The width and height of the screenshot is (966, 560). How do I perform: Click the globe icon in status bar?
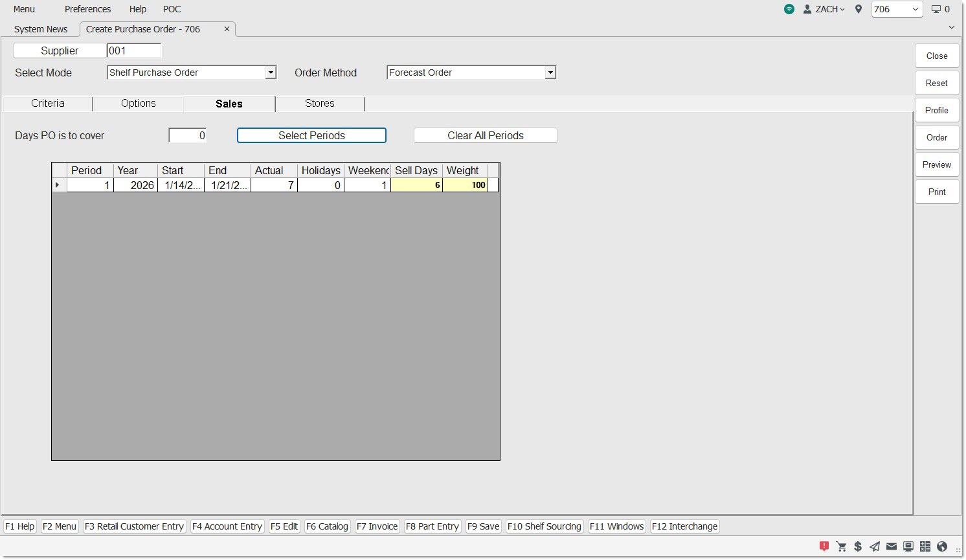point(942,546)
